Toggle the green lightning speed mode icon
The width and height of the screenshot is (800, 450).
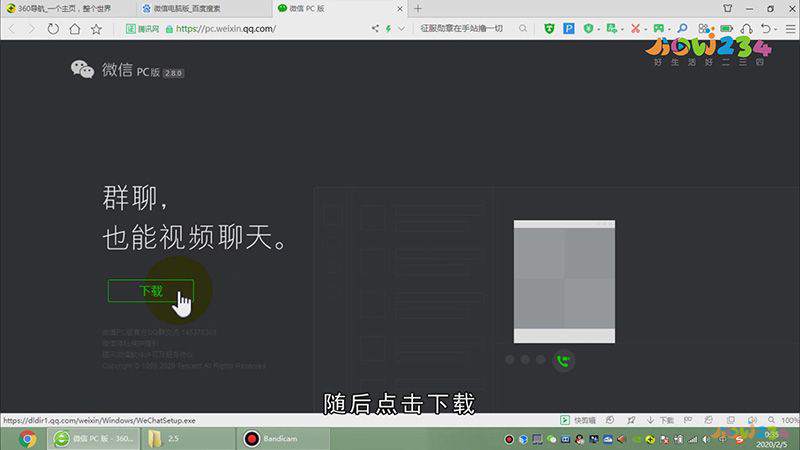(x=388, y=29)
